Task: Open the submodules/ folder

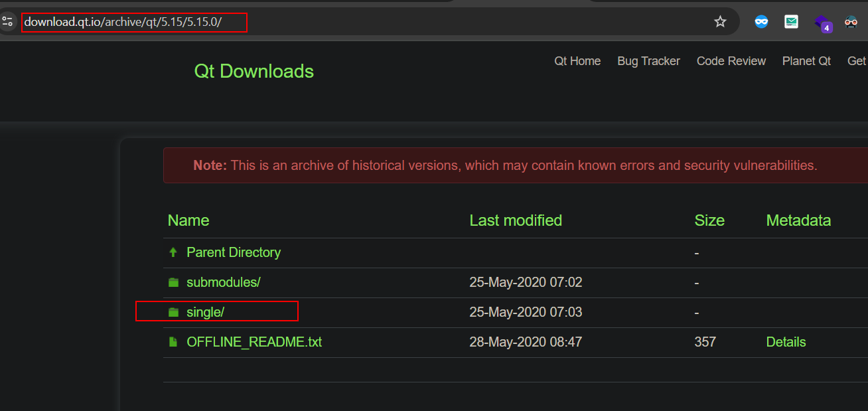Action: click(x=224, y=282)
